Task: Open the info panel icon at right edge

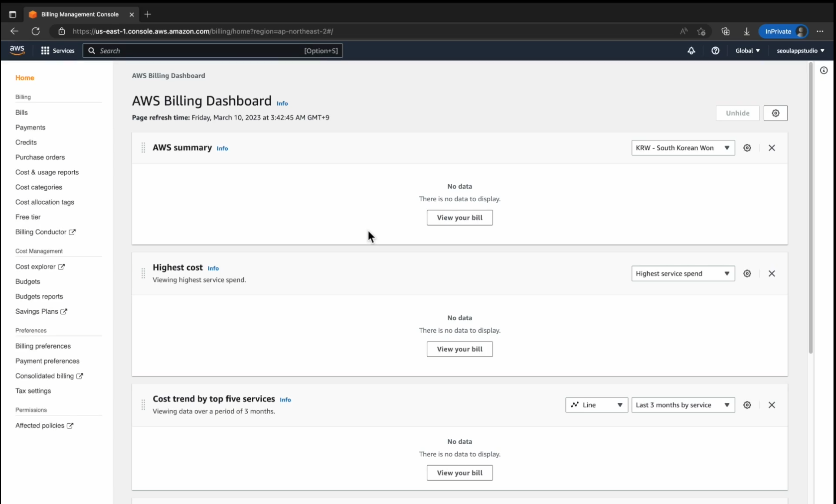Action: click(x=824, y=70)
